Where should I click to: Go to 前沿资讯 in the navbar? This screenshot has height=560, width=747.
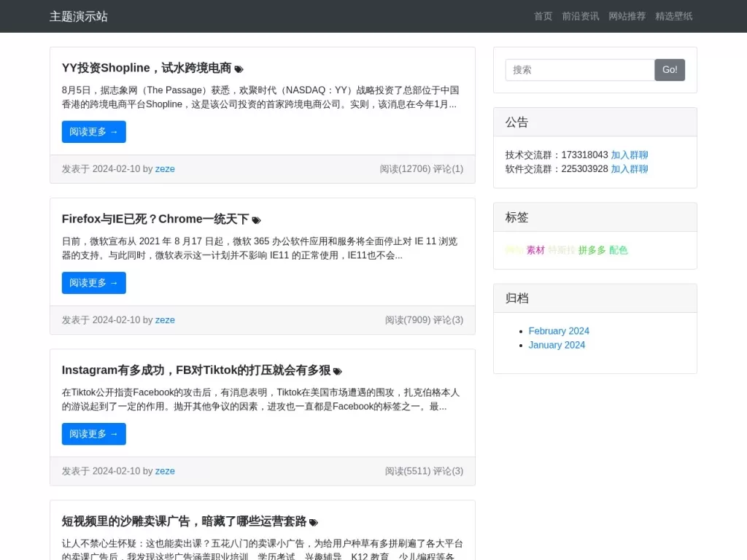click(x=581, y=16)
